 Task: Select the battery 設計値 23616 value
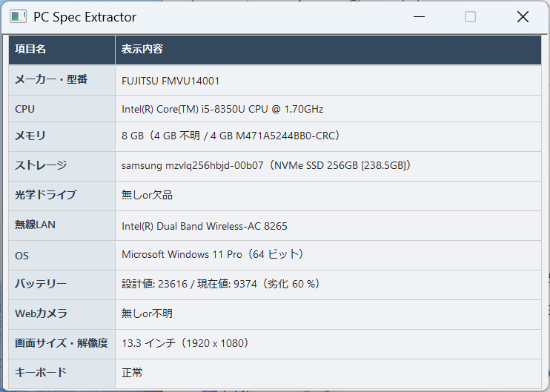click(222, 284)
